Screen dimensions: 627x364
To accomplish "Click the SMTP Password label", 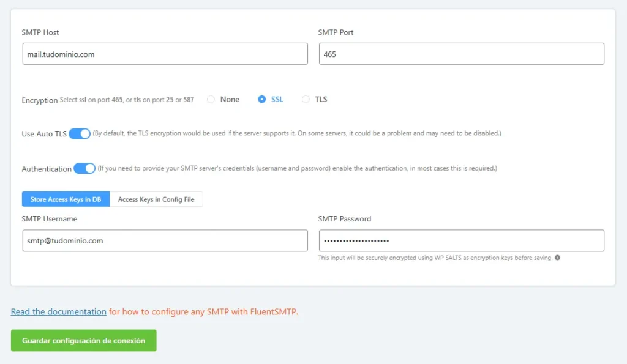I will click(344, 219).
